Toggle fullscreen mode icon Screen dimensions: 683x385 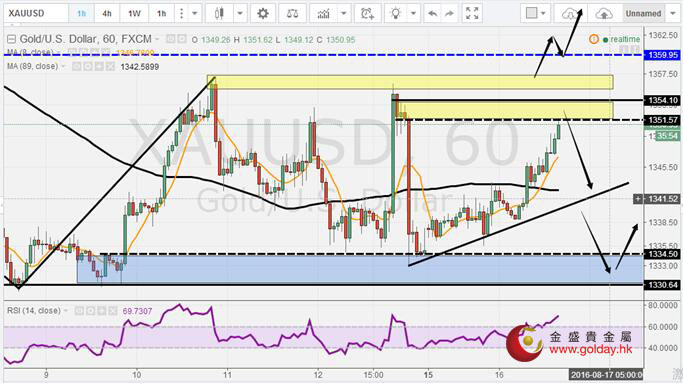tap(472, 14)
